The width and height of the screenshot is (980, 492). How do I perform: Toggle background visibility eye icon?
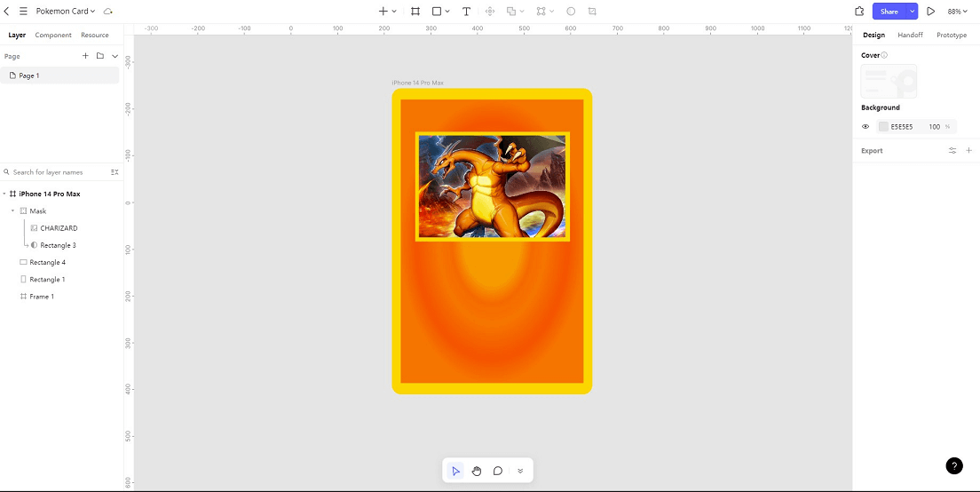865,126
